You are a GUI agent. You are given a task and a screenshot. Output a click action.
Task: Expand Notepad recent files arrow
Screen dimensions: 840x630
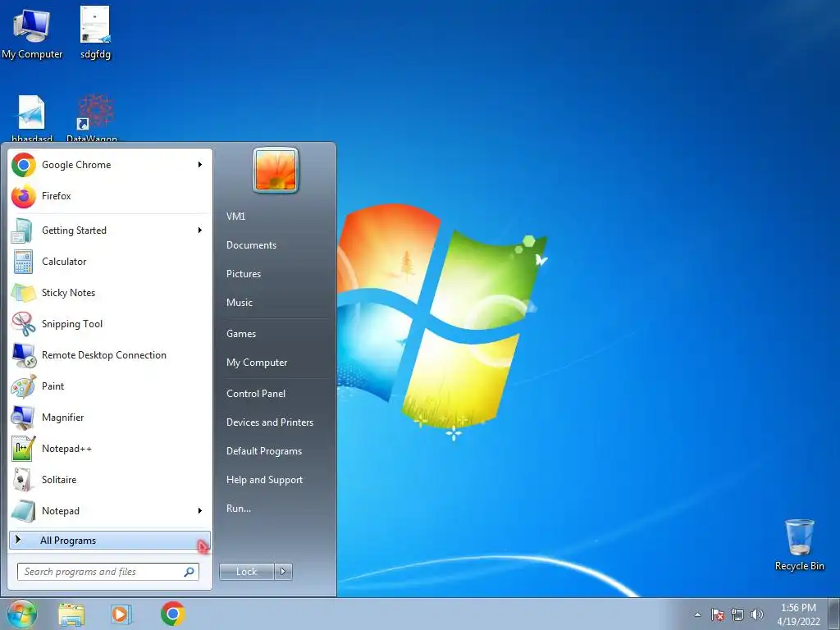(200, 510)
